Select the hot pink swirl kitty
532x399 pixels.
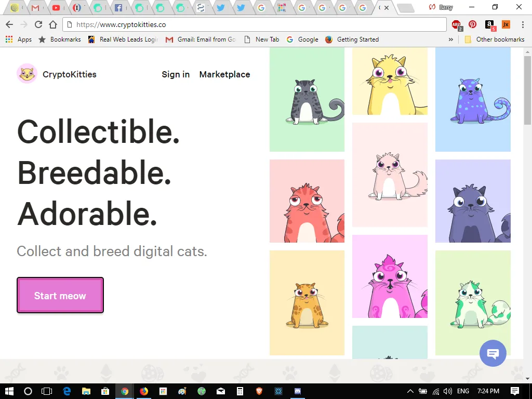(390, 276)
